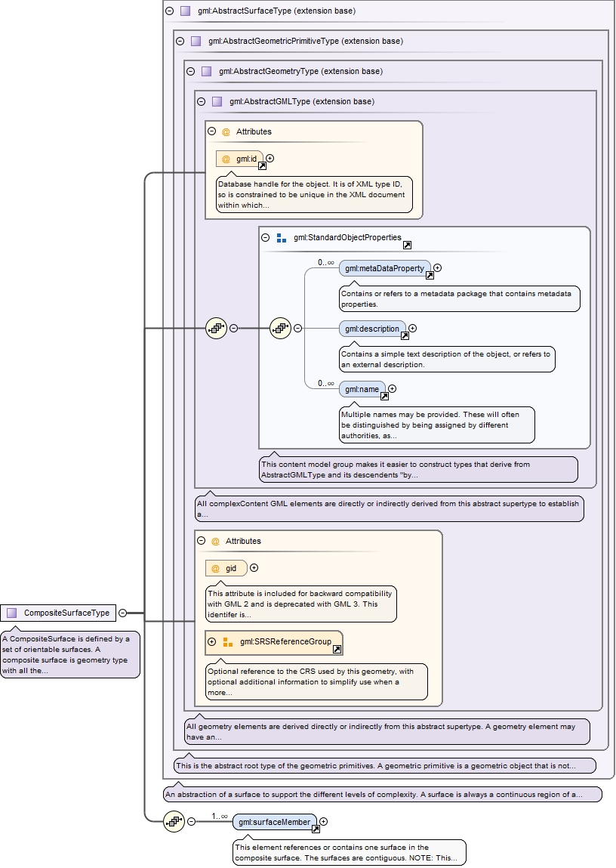Click the 'Optional reference to the CRS' annotation
The width and height of the screenshot is (616, 868).
(x=317, y=681)
